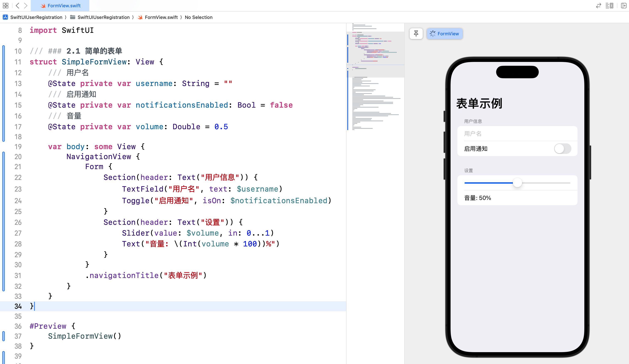Click the Slider(value: line in code

click(x=198, y=233)
